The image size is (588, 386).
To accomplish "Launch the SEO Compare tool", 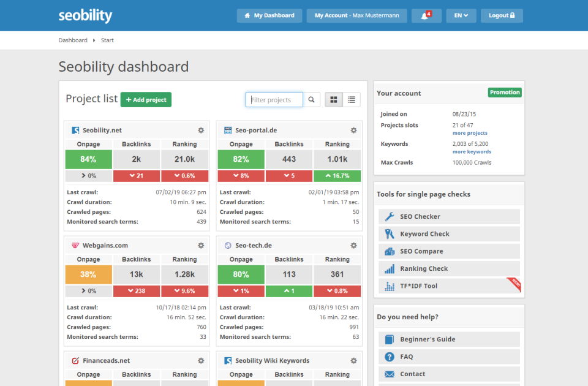I will (449, 251).
